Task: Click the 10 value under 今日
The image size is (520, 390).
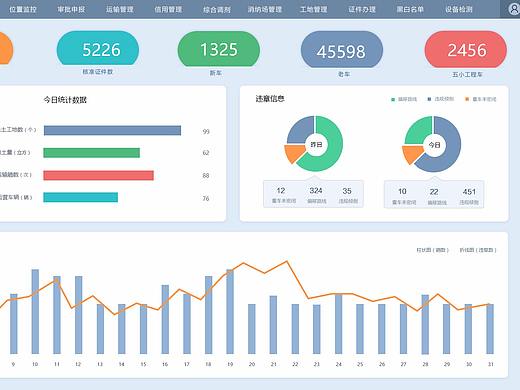Action: pos(402,191)
